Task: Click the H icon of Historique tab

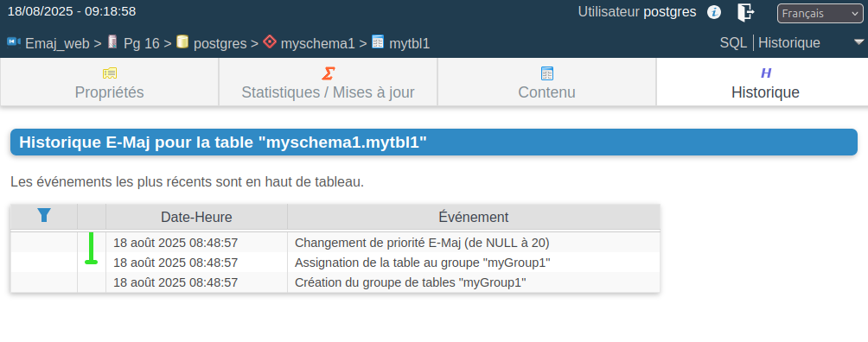Action: [x=766, y=73]
